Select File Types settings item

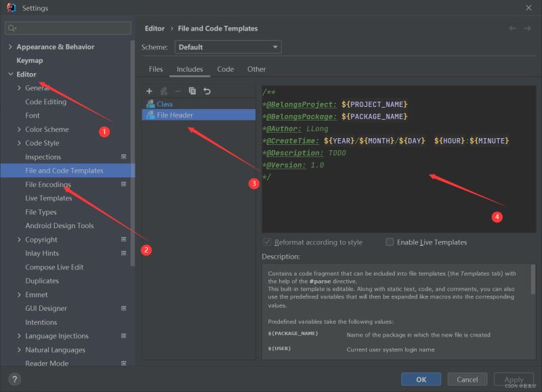pos(41,212)
